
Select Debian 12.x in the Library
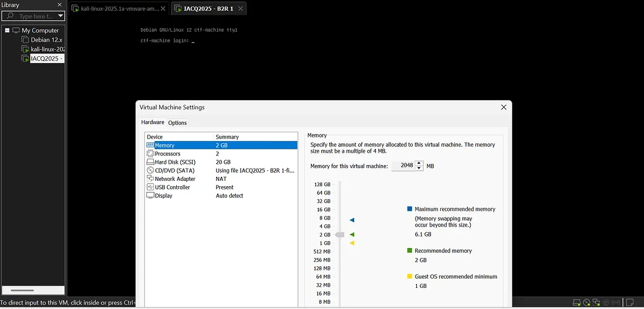pos(47,40)
